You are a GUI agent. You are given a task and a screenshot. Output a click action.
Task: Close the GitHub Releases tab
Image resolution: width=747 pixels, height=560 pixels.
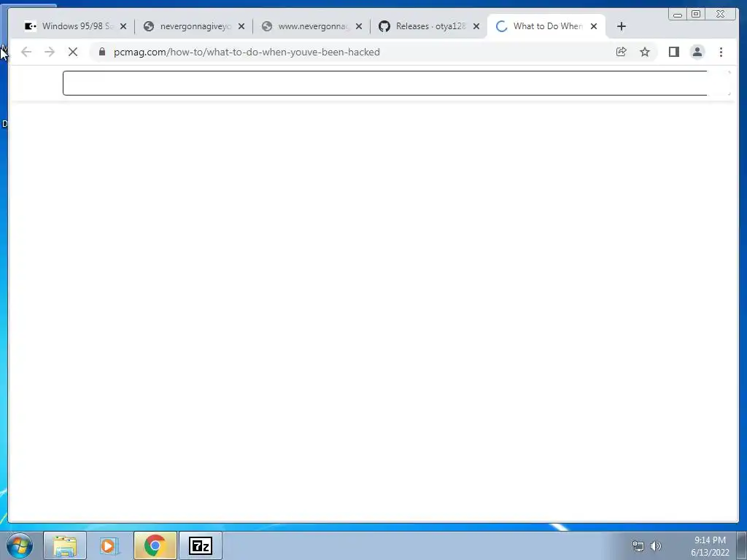coord(476,26)
